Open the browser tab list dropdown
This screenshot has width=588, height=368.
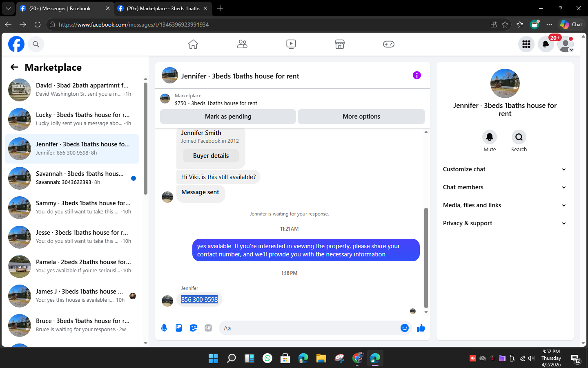coord(8,8)
